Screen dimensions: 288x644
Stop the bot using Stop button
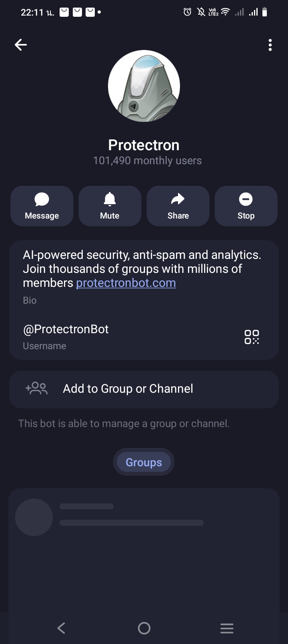click(x=246, y=206)
